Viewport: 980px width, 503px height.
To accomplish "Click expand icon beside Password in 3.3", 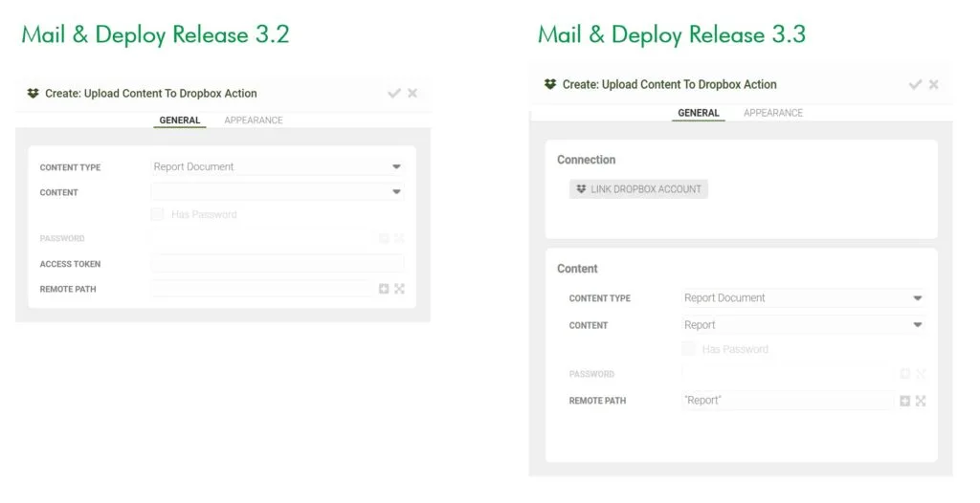I will coord(921,374).
